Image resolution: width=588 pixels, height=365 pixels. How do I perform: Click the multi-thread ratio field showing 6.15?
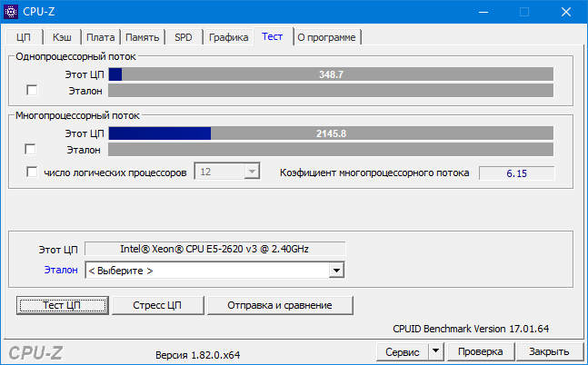point(517,173)
